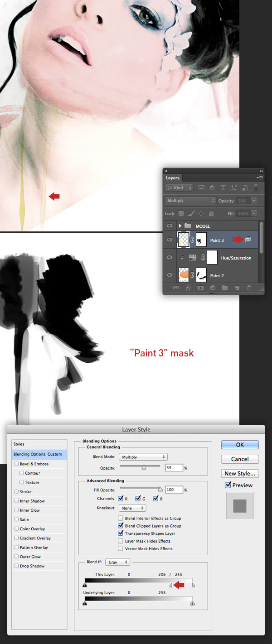Open the Blend If Gray dropdown
This screenshot has height=644, width=272.
pyautogui.click(x=118, y=562)
